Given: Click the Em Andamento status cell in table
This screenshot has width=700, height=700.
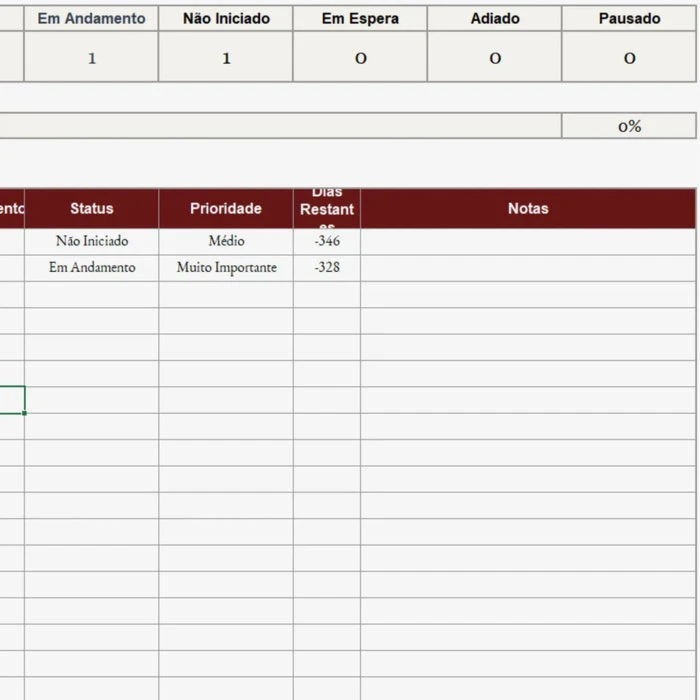Looking at the screenshot, I should click(92, 268).
